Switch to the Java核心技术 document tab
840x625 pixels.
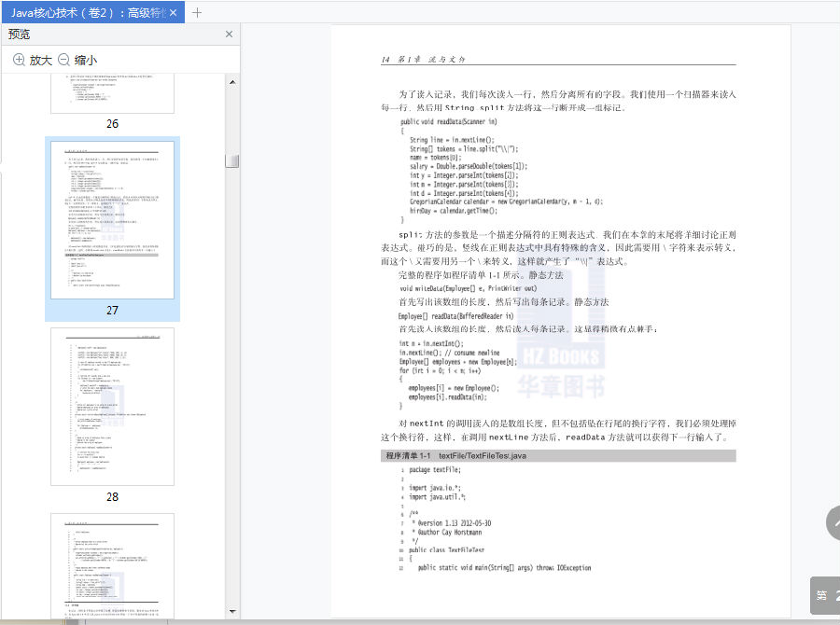click(89, 13)
